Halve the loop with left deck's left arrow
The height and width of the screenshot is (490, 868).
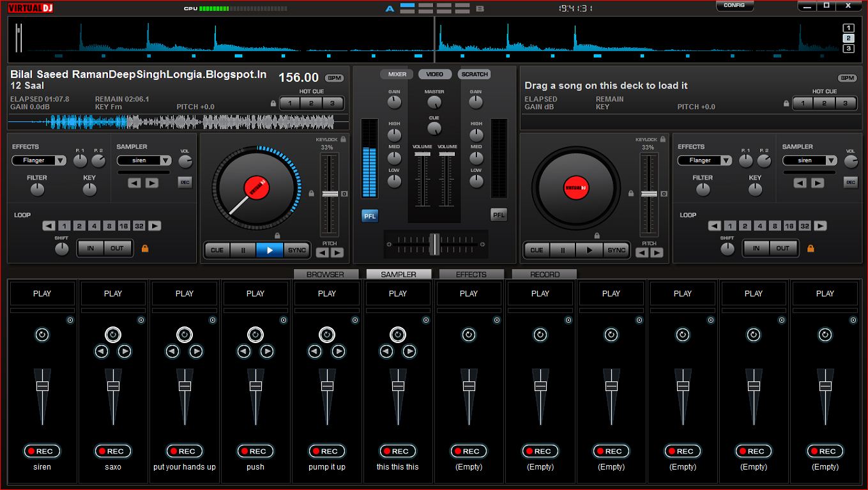(49, 226)
